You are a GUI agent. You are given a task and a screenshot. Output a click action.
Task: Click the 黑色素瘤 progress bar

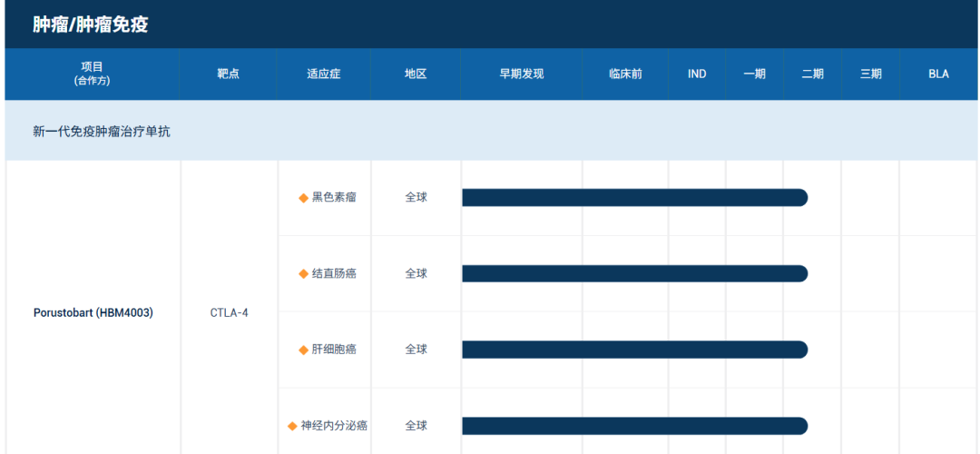click(x=634, y=198)
